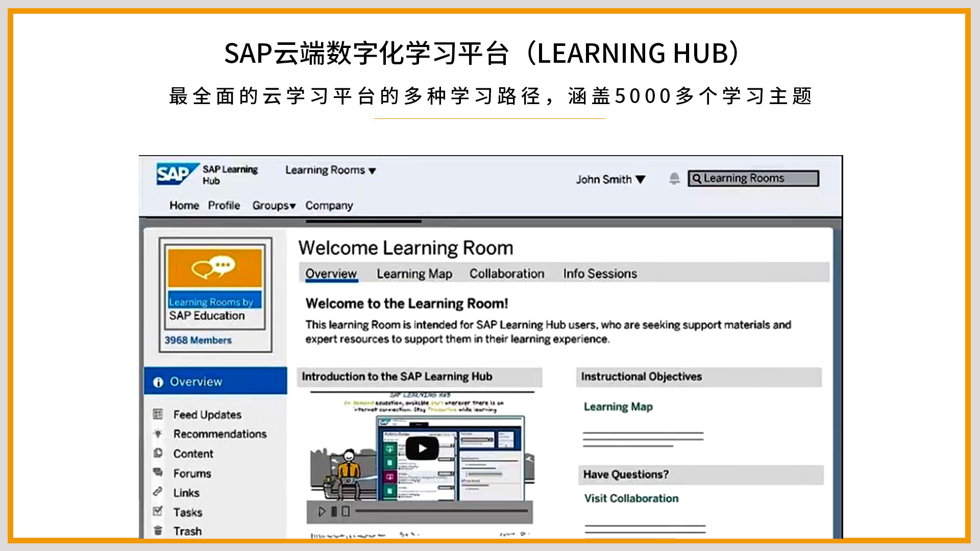The height and width of the screenshot is (551, 980).
Task: Pause the video using the pause control
Action: pos(334,512)
